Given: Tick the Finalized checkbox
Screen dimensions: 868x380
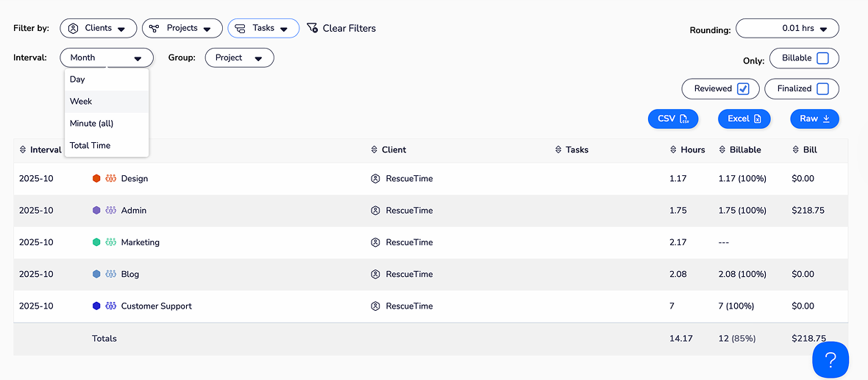Looking at the screenshot, I should [822, 89].
